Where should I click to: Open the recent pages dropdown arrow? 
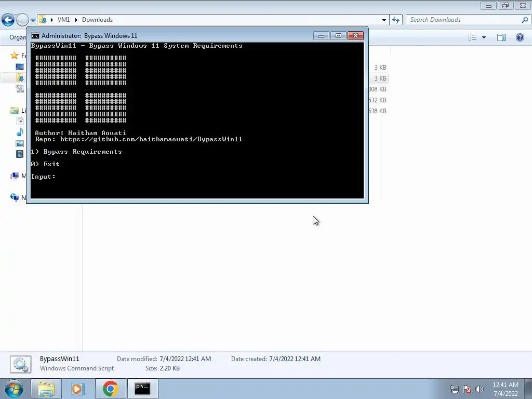[33, 20]
